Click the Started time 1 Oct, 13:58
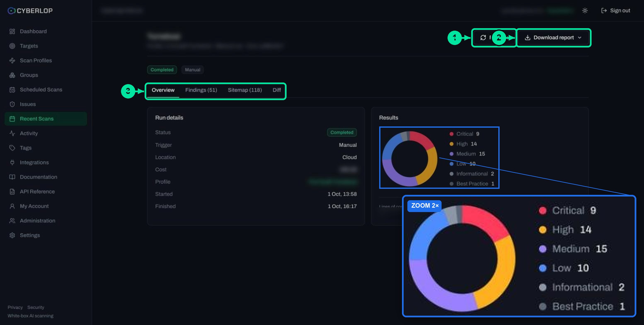 tap(342, 194)
